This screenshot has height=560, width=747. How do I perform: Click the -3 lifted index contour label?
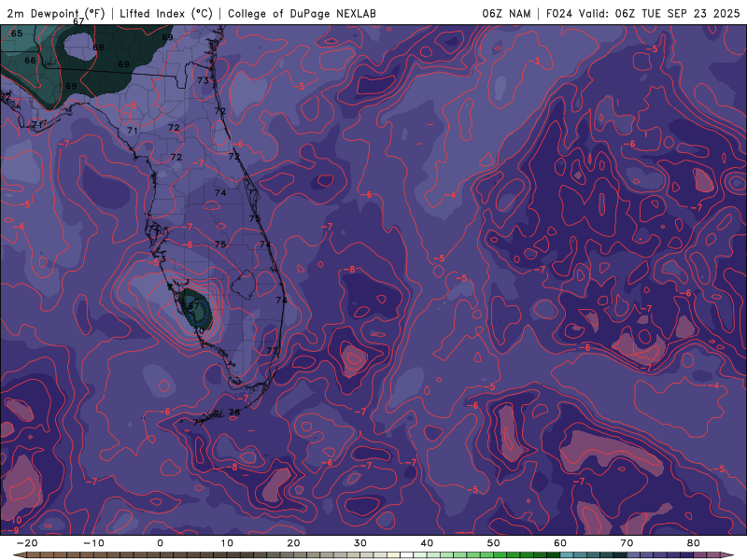click(536, 61)
